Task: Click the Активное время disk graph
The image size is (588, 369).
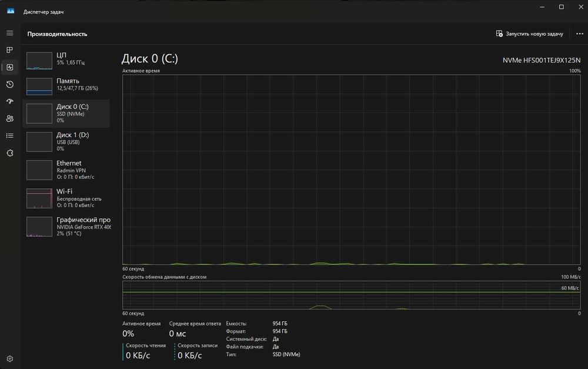Action: point(352,169)
